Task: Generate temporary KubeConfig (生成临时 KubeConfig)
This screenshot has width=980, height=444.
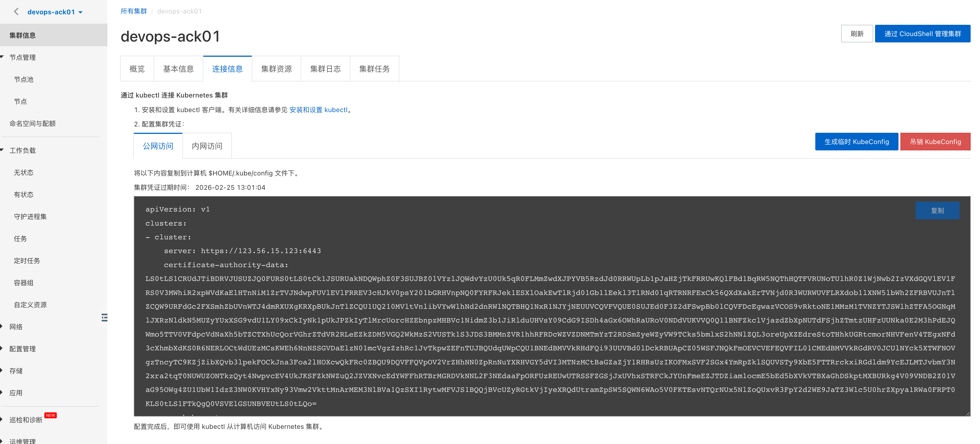Action: [856, 142]
